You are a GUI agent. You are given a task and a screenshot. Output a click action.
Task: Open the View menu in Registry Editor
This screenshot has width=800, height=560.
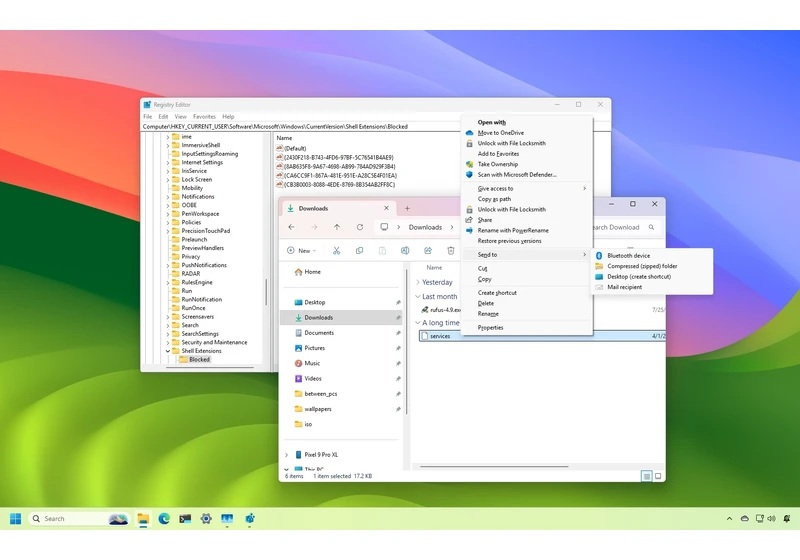coord(181,117)
